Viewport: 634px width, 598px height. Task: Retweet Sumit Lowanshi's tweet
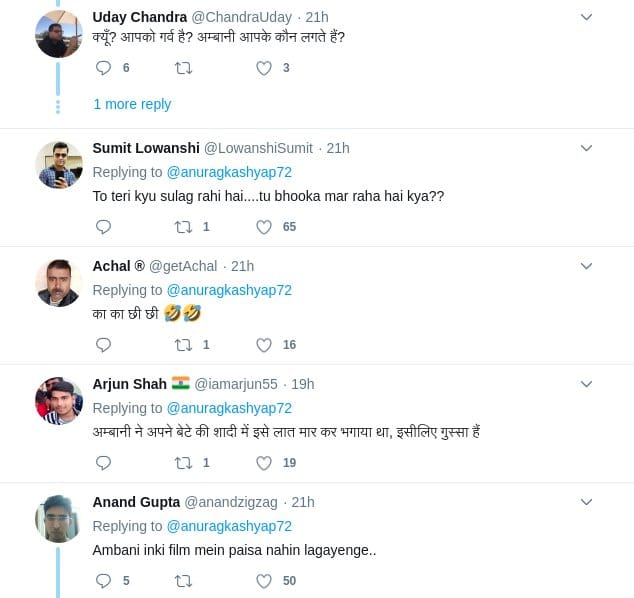click(x=183, y=227)
